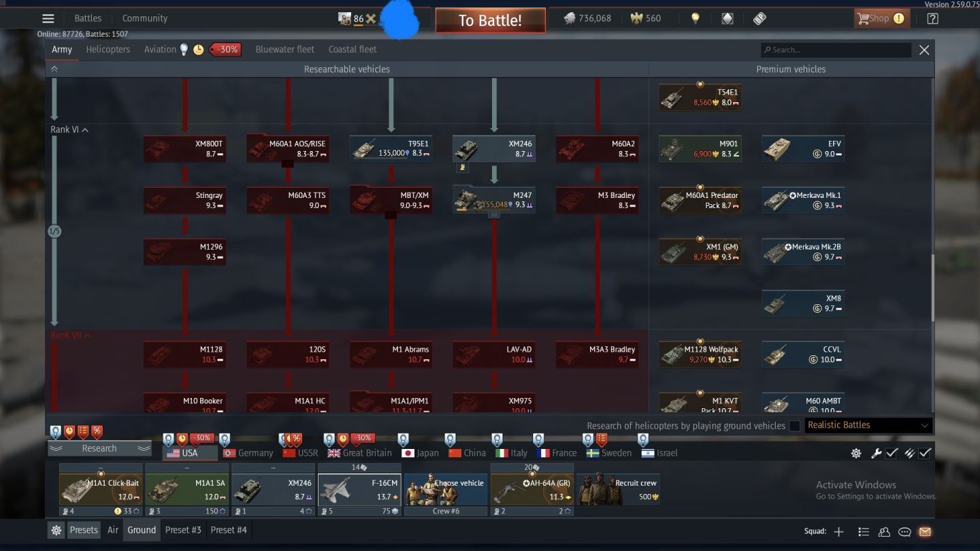Collapse the researchable vehicles tree header

[54, 69]
